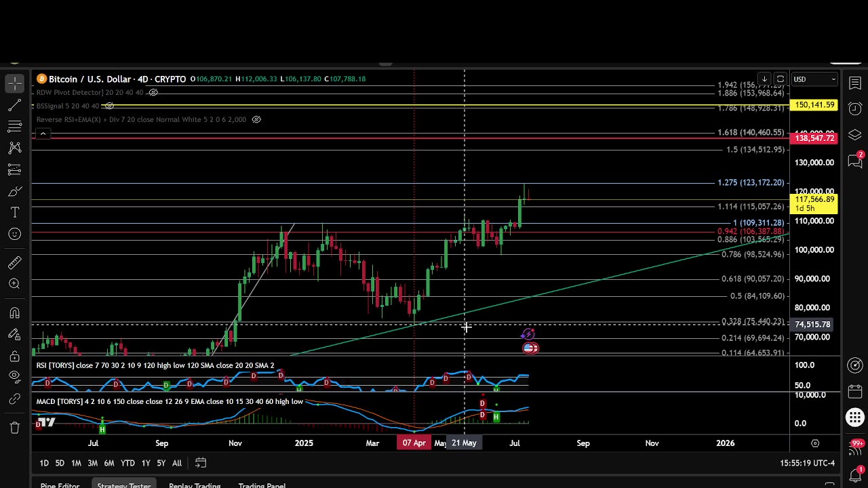Click the yellow 150,141.59 price label
The width and height of the screenshot is (868, 488).
814,105
